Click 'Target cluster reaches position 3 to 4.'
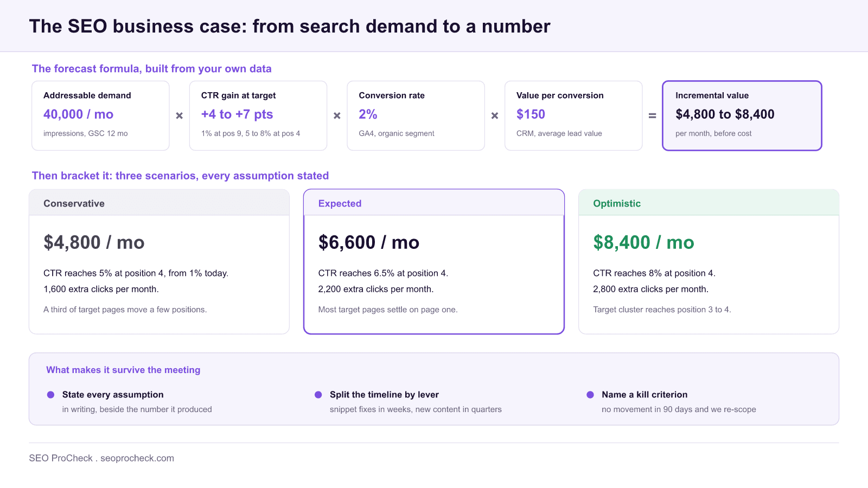Image resolution: width=868 pixels, height=488 pixels. 662,310
